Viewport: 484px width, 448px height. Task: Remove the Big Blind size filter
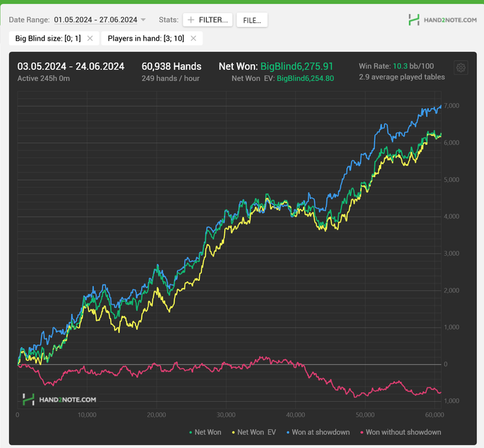point(90,38)
